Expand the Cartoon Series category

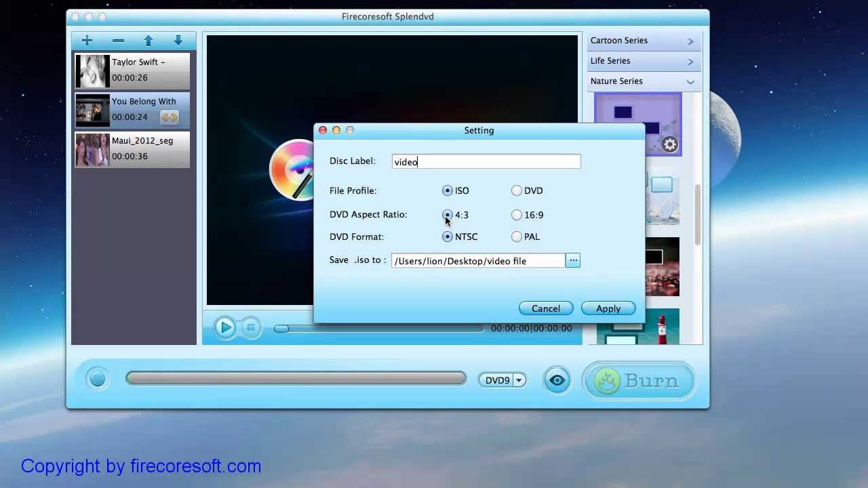click(642, 41)
